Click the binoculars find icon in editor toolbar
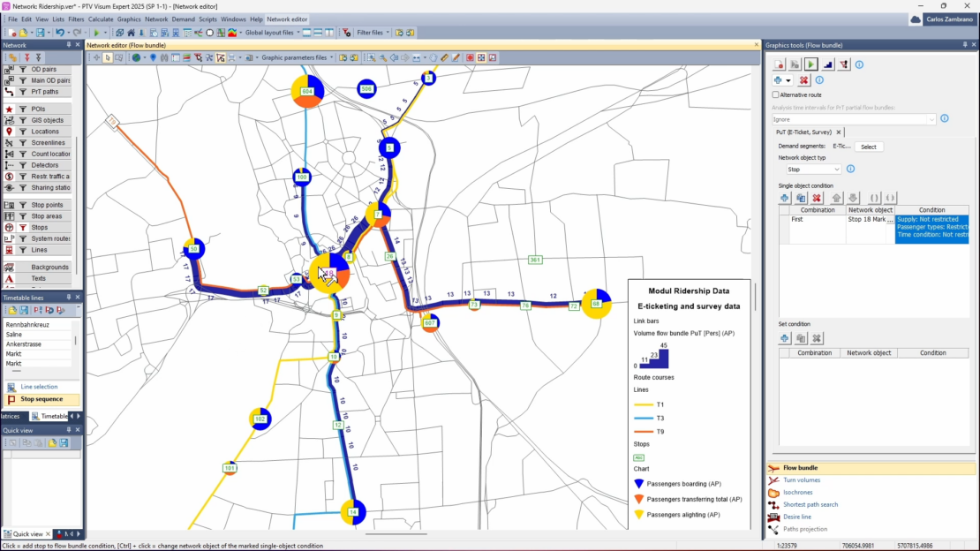This screenshot has width=980, height=551. [x=164, y=57]
